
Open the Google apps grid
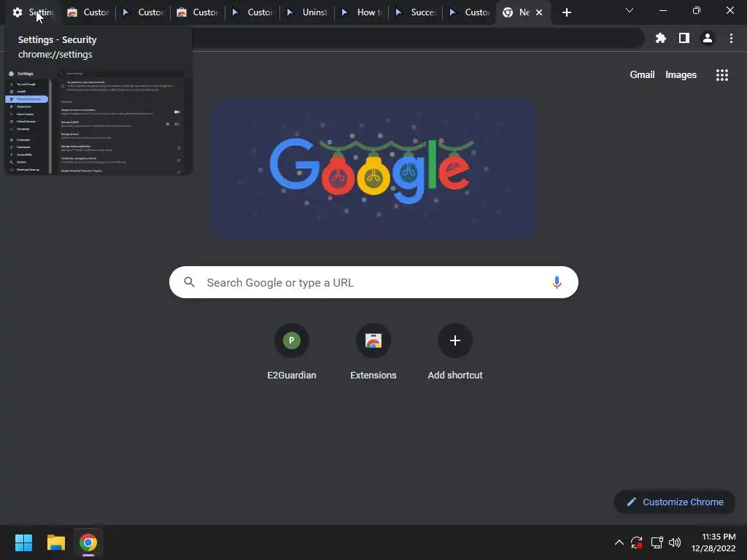pyautogui.click(x=721, y=75)
